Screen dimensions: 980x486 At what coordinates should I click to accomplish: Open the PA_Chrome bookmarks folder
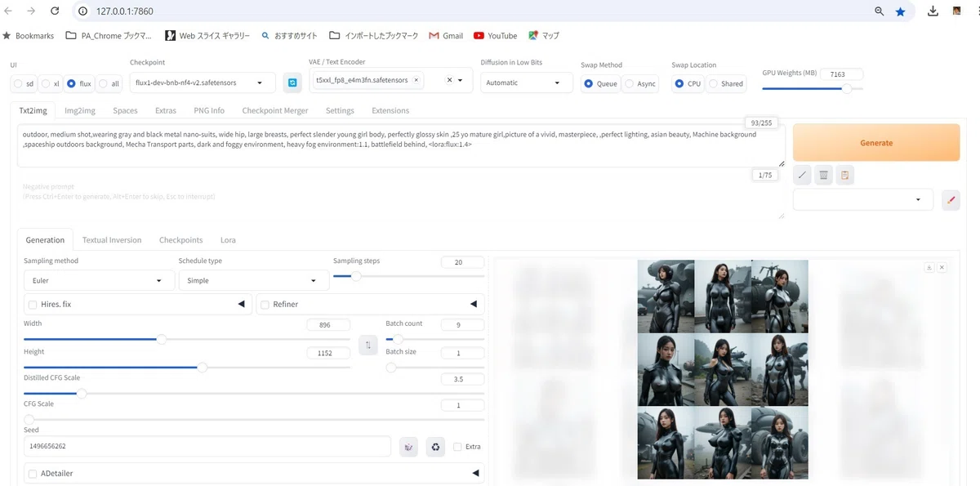[109, 36]
